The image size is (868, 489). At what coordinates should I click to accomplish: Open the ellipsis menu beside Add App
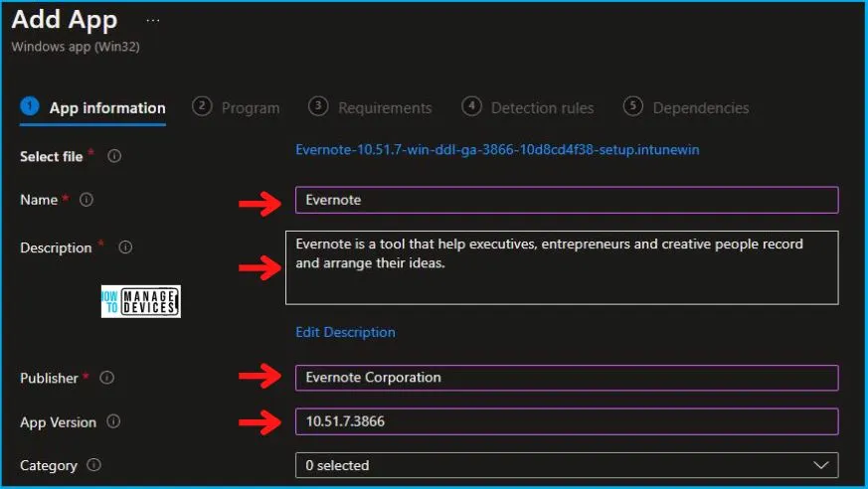pyautogui.click(x=153, y=21)
